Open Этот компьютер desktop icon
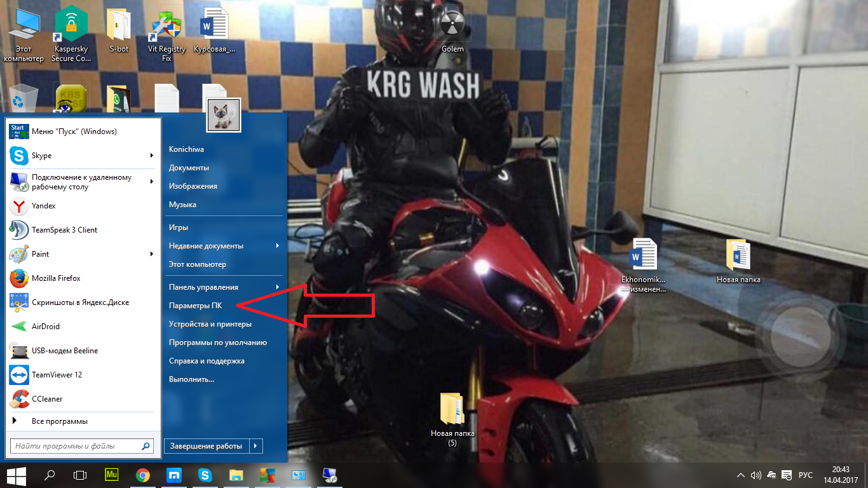 24,36
